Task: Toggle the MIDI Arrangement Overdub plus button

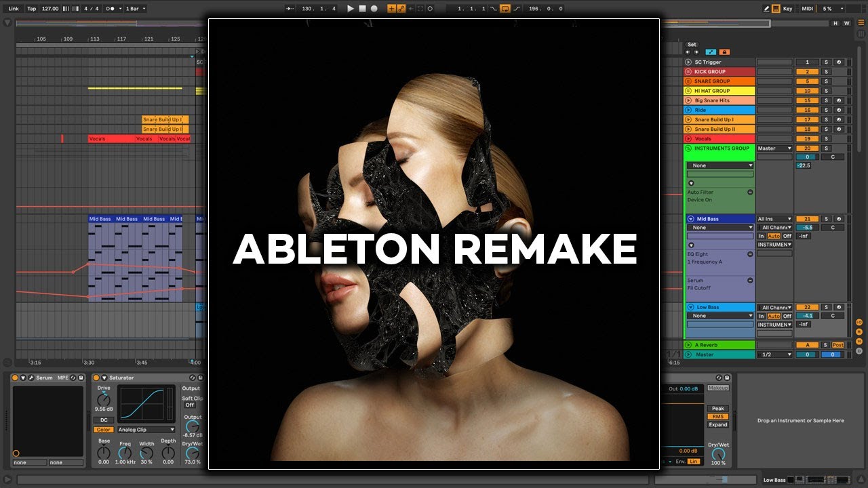Action: (x=391, y=9)
